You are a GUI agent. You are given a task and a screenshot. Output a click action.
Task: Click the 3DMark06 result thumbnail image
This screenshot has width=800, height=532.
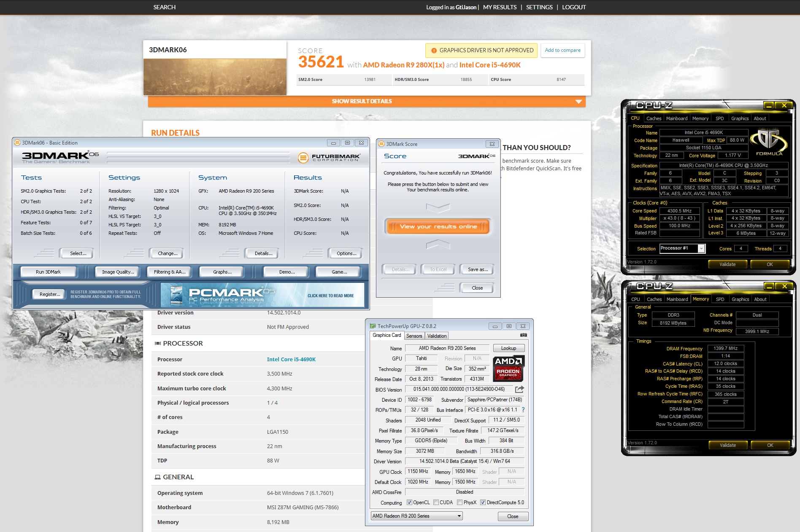pyautogui.click(x=215, y=77)
